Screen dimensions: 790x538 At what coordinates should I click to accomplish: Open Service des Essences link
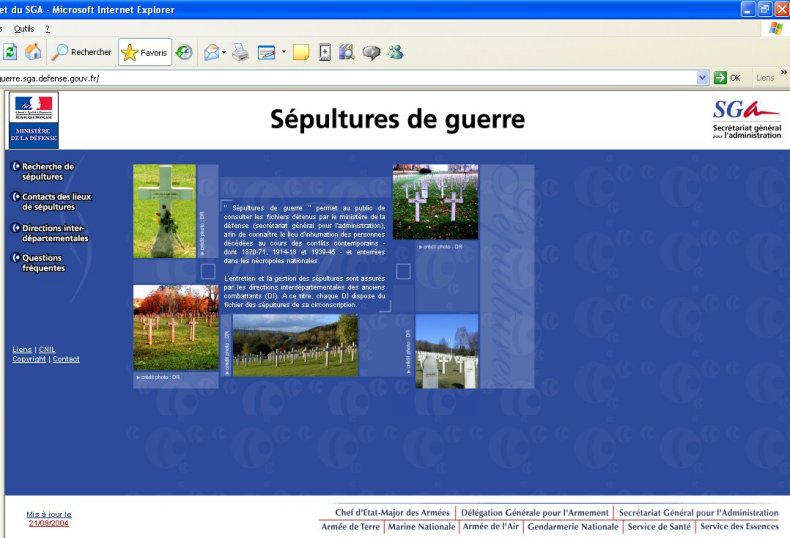coord(739,526)
